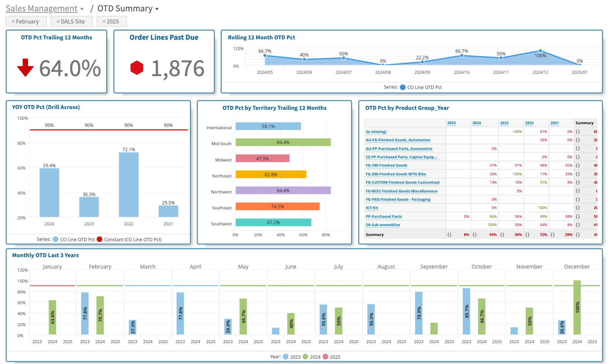Image resolution: width=608 pixels, height=364 pixels.
Task: Click the 2023 column header link
Action: point(504,123)
